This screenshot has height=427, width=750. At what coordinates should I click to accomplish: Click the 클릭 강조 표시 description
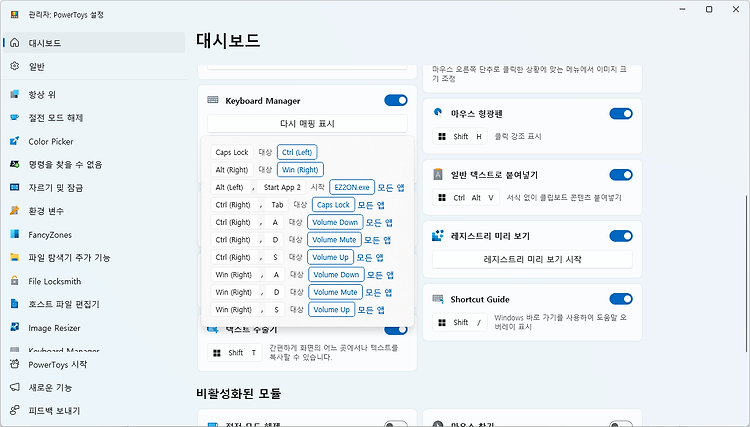coord(518,137)
